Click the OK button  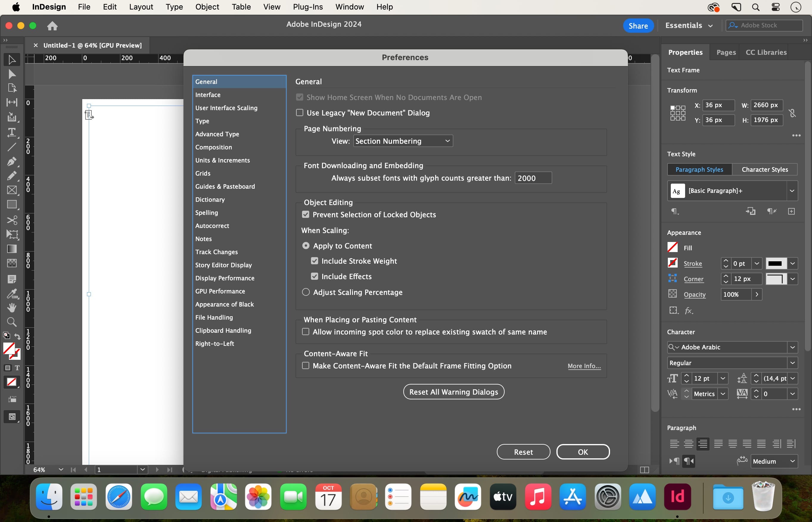[583, 452]
